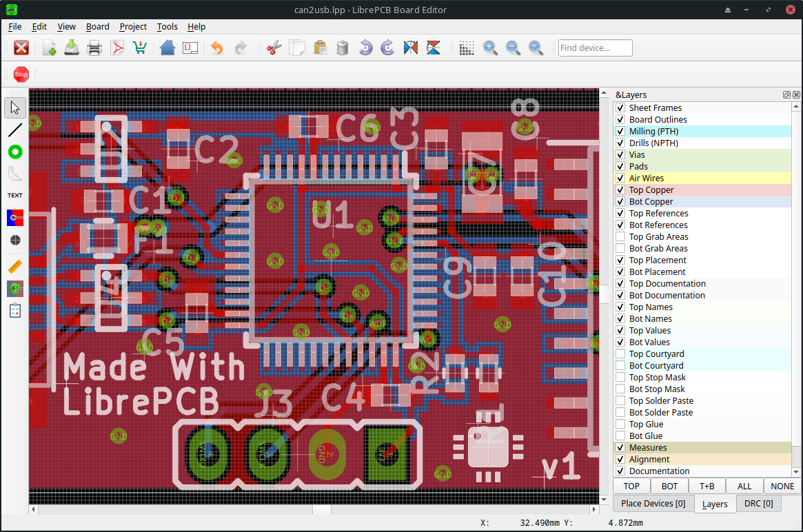
Task: Click the Redo arrow icon
Action: (240, 48)
